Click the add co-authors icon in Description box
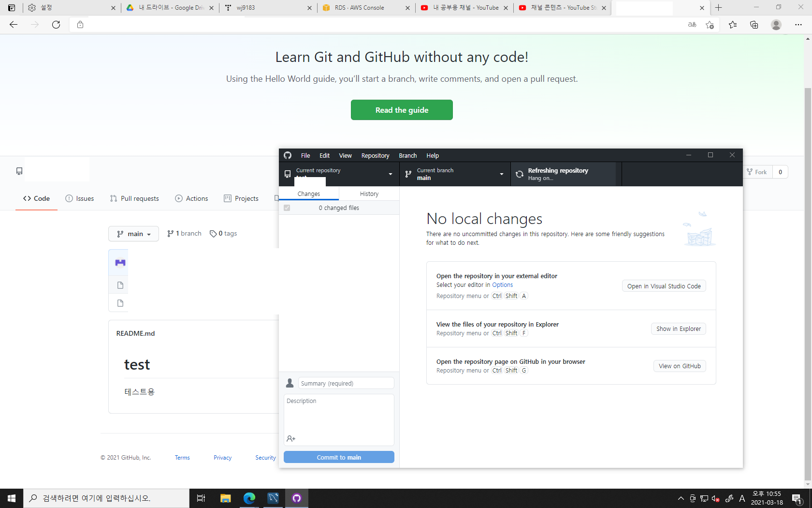This screenshot has width=812, height=508. (x=291, y=438)
